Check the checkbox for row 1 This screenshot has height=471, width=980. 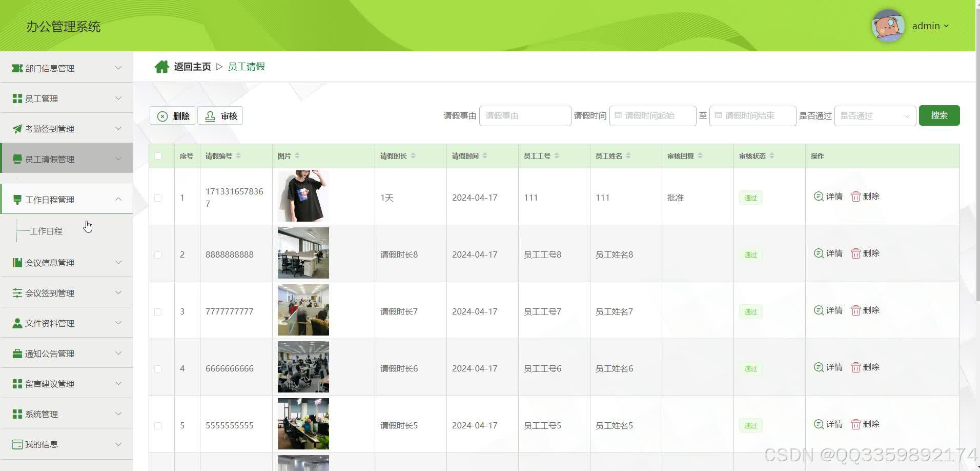tap(158, 198)
